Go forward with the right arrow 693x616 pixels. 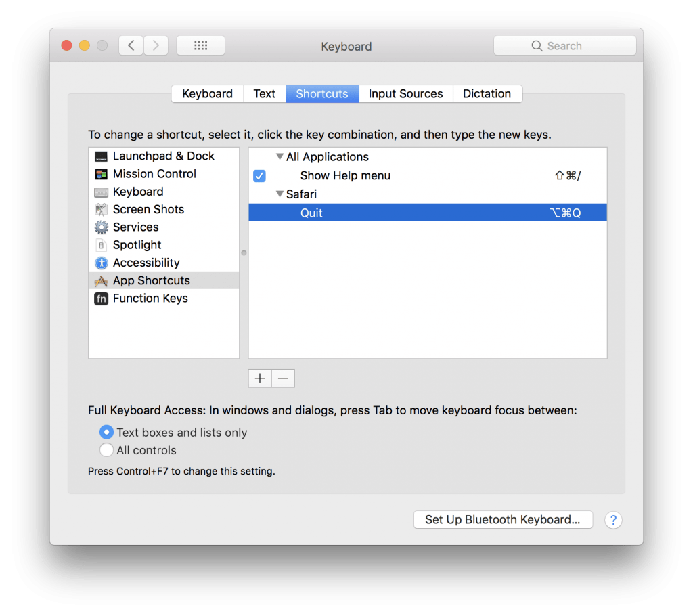point(156,45)
